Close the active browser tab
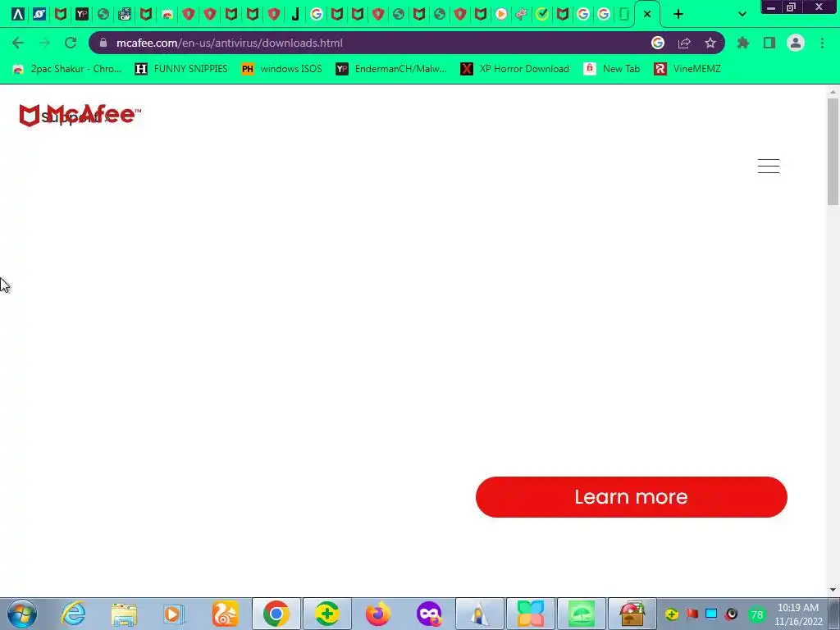Image resolution: width=840 pixels, height=630 pixels. pos(647,14)
